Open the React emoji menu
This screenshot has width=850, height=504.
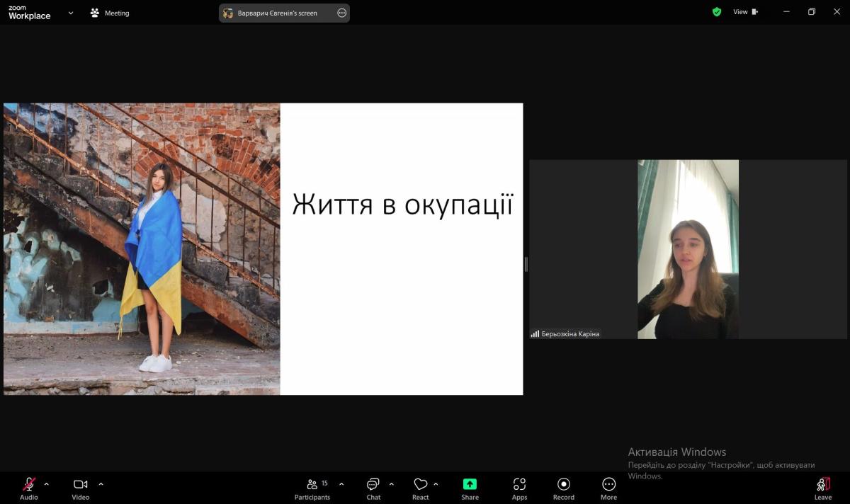[x=421, y=485]
